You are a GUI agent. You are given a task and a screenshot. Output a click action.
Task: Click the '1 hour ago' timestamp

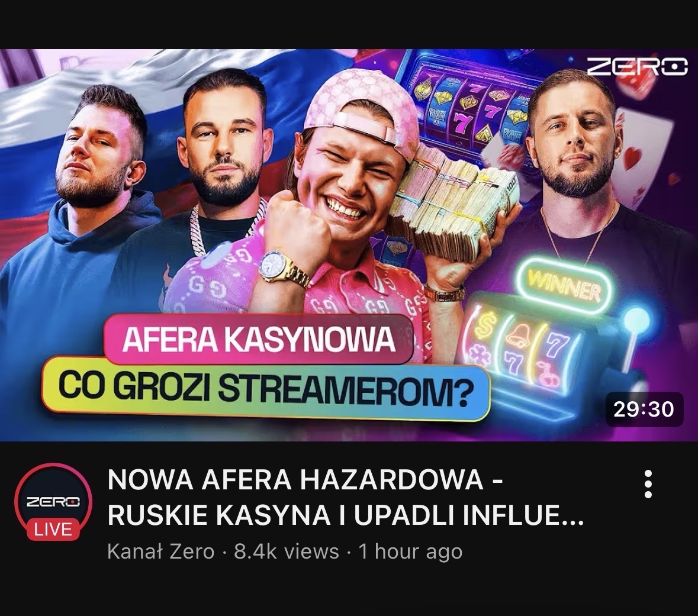[x=410, y=552]
